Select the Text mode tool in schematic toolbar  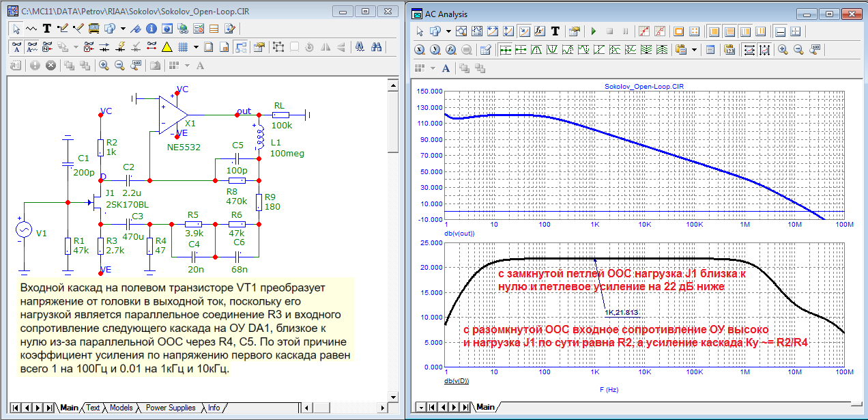click(47, 29)
